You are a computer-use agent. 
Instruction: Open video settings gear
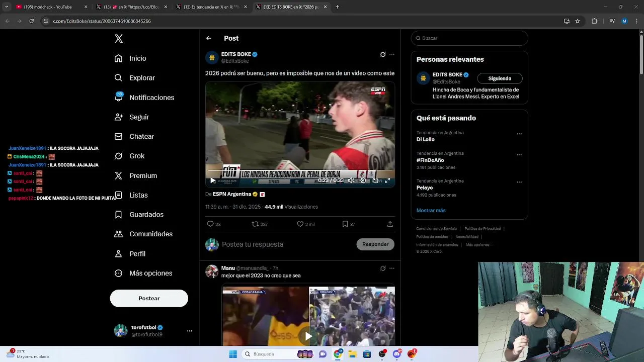click(363, 180)
